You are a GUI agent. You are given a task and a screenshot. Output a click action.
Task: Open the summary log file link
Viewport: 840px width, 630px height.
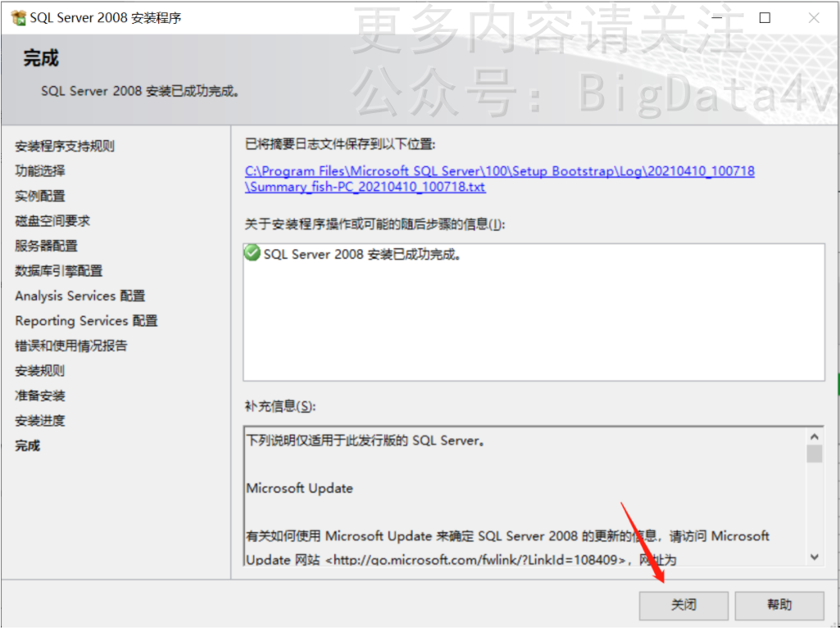[x=499, y=179]
